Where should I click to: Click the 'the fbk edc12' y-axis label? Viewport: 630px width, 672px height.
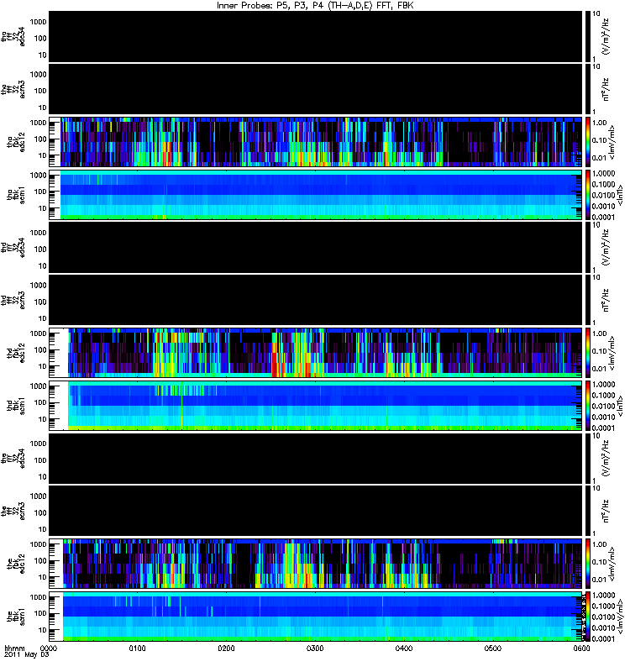(x=16, y=564)
